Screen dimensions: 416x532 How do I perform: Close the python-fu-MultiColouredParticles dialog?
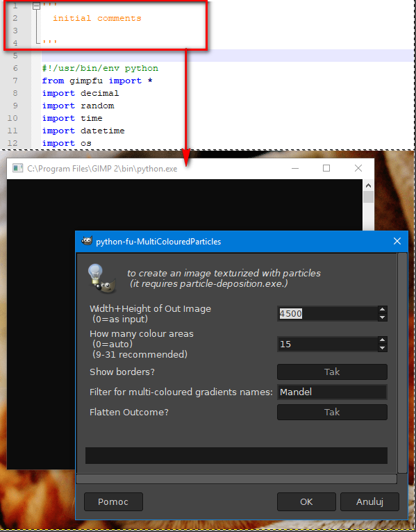[397, 241]
